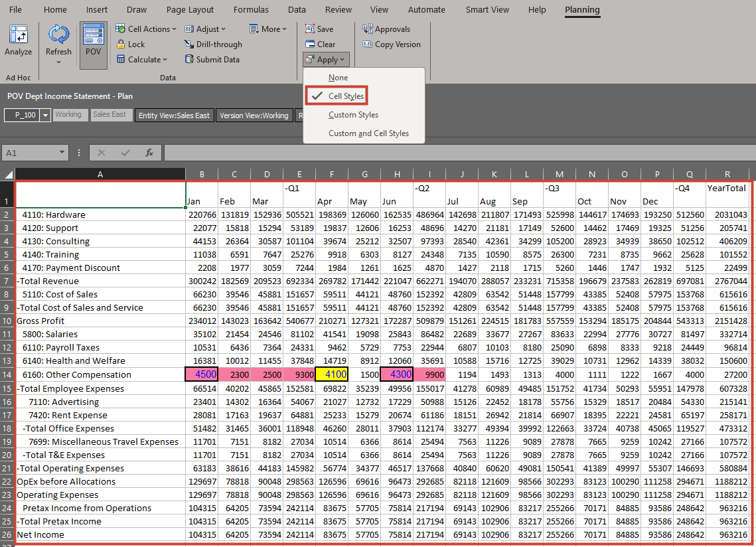Open the Cell Actions menu
Image resolution: width=756 pixels, height=547 pixels.
(x=145, y=29)
